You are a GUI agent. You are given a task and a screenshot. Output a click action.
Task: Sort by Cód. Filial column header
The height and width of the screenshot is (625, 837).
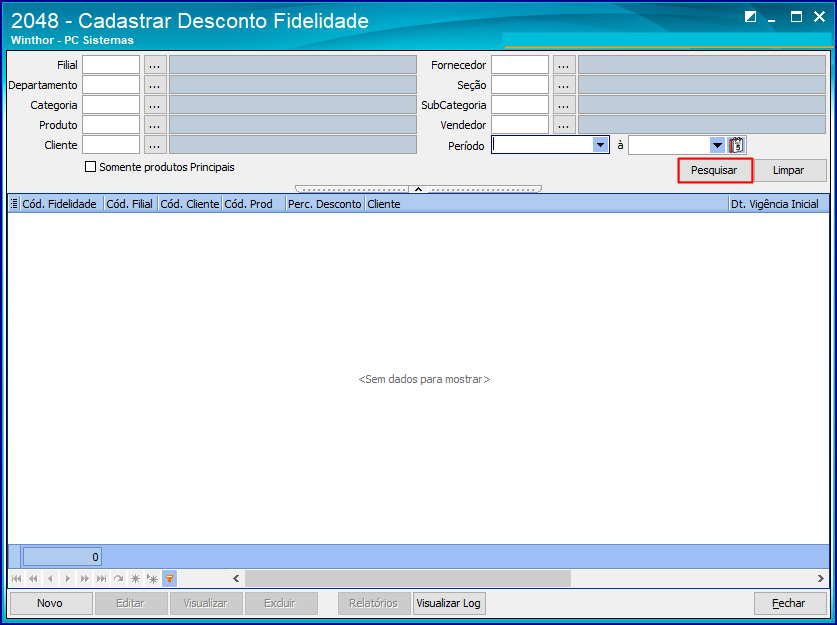point(130,204)
